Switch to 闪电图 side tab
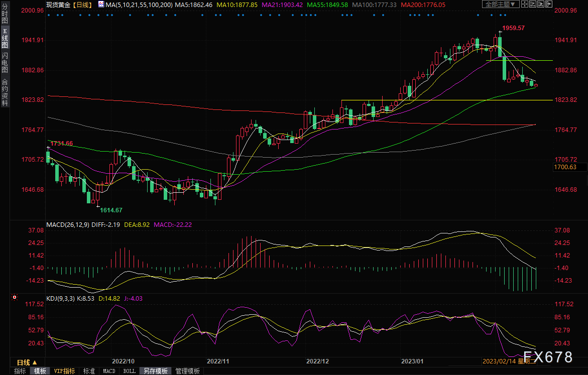 [x=5, y=63]
